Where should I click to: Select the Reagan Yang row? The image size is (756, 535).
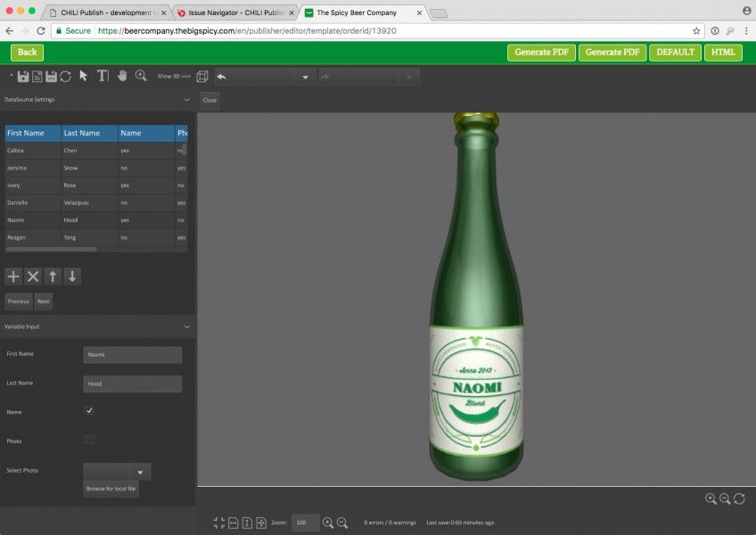click(x=96, y=237)
